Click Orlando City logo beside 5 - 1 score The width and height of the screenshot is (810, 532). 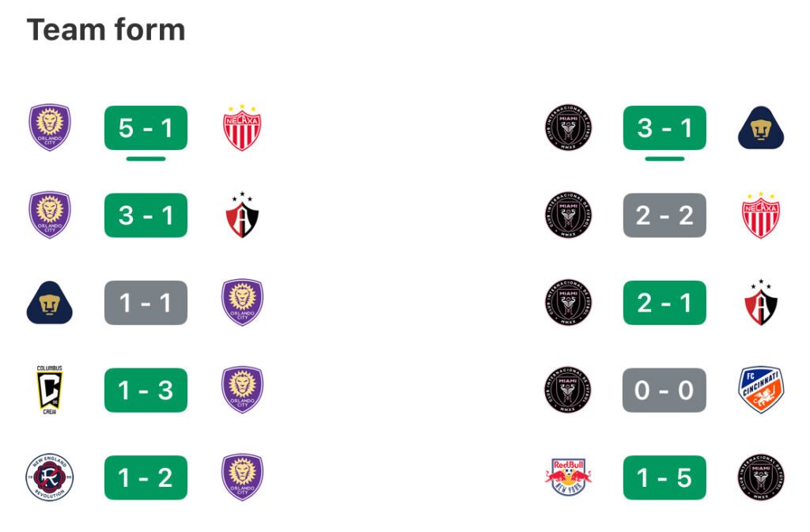(50, 127)
